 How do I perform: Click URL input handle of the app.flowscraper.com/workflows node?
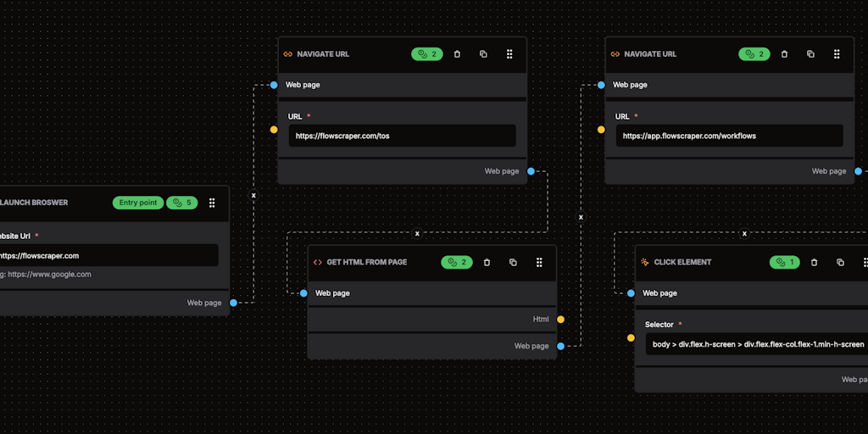pyautogui.click(x=601, y=130)
